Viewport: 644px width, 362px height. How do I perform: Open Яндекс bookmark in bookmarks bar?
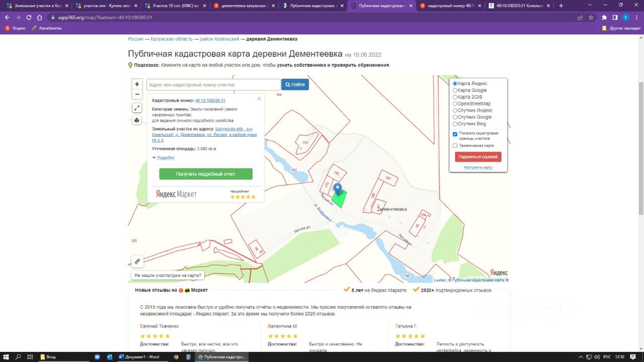point(15,28)
